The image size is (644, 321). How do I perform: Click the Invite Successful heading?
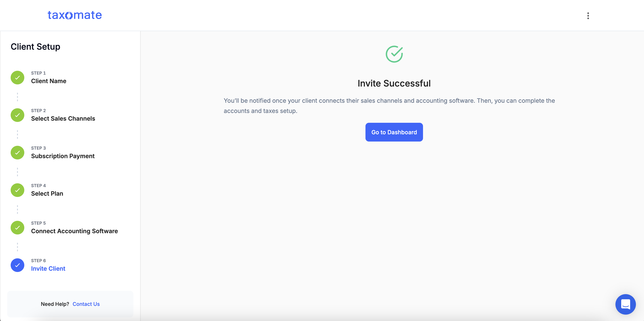[394, 83]
